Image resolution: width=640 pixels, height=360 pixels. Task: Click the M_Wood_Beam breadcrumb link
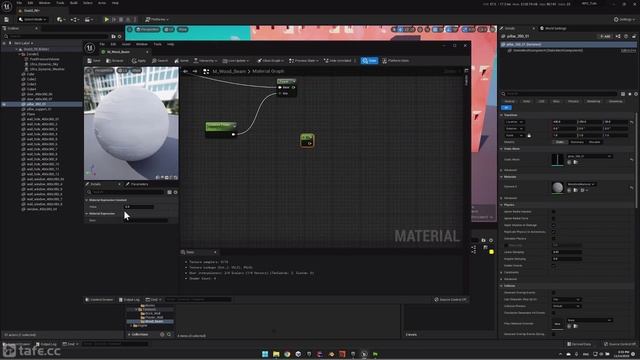coord(229,71)
